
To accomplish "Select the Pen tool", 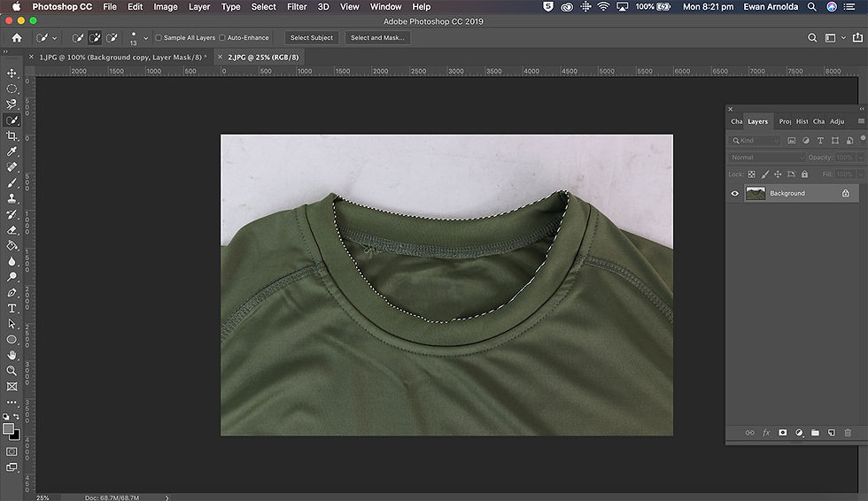I will [12, 292].
